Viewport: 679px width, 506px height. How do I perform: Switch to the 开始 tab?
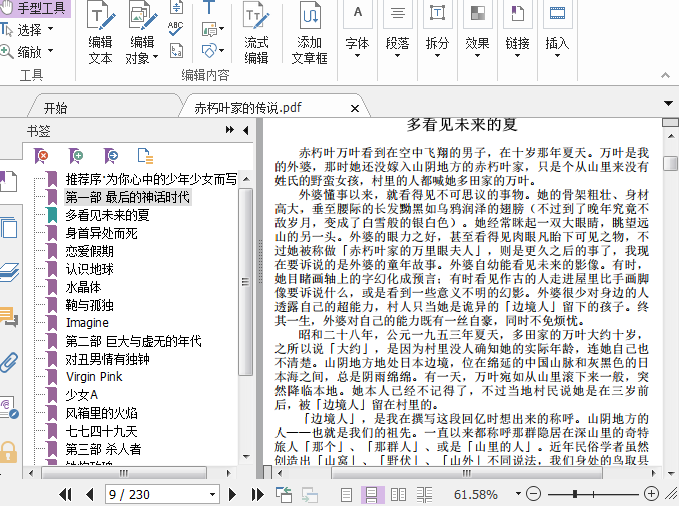(56, 108)
